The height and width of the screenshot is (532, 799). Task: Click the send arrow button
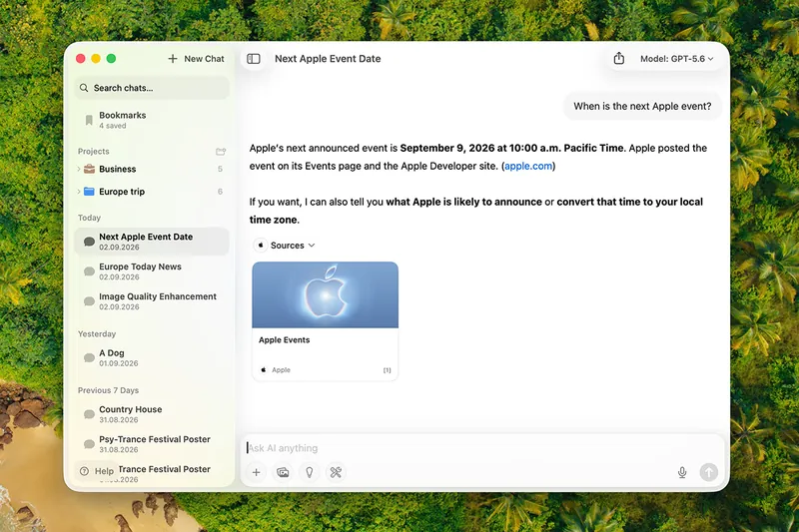(x=709, y=472)
